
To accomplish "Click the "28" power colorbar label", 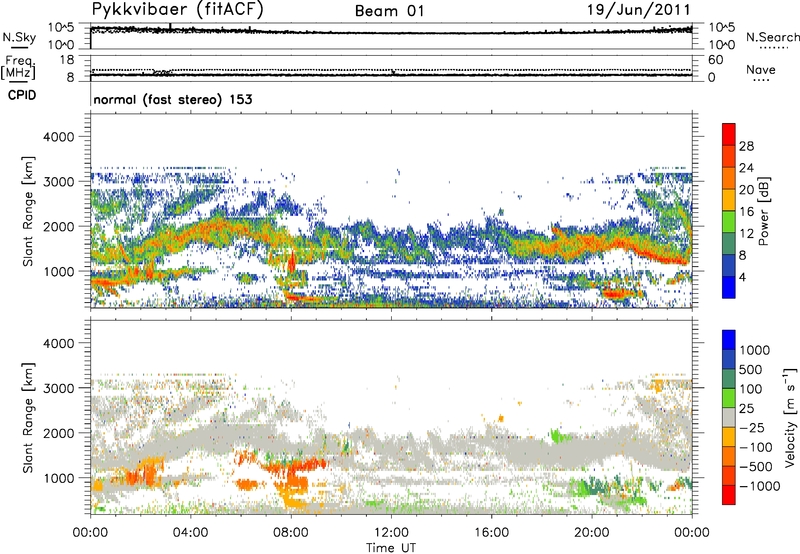I will pos(746,146).
